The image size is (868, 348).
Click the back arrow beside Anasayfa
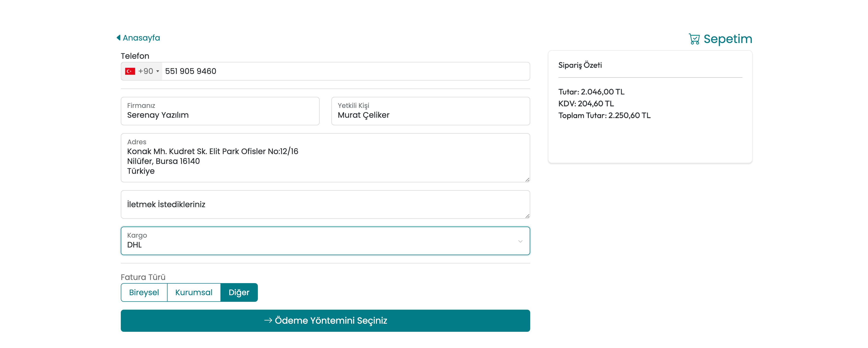pyautogui.click(x=118, y=38)
